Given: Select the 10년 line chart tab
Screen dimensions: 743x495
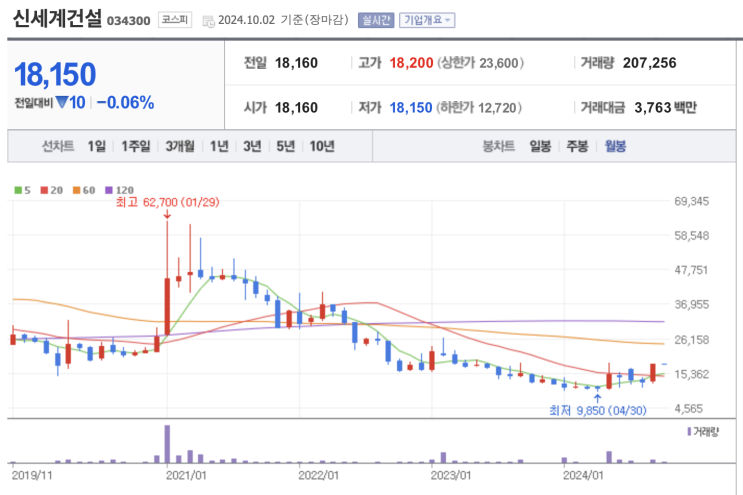Looking at the screenshot, I should pyautogui.click(x=322, y=146).
